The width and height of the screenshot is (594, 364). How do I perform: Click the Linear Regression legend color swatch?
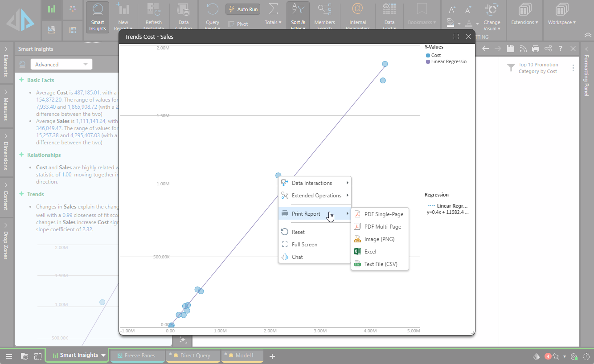428,62
